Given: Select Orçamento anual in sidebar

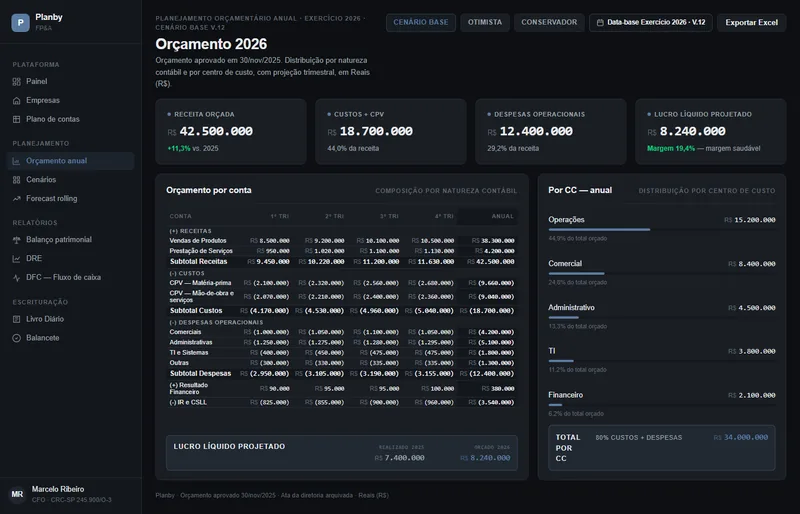Looking at the screenshot, I should tap(70, 161).
